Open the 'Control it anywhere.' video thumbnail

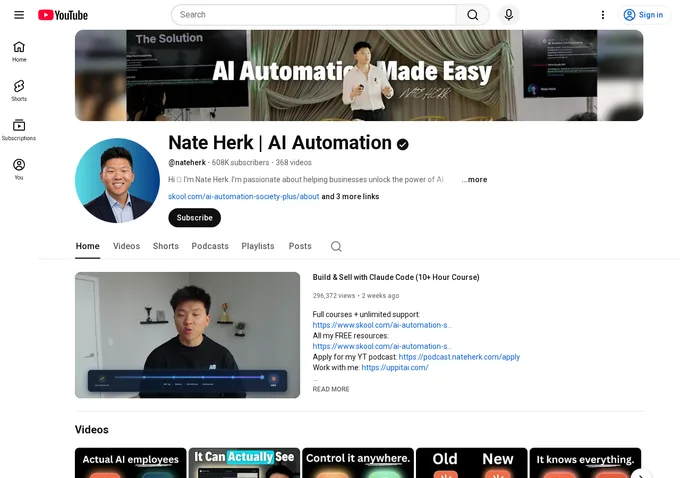tap(358, 463)
